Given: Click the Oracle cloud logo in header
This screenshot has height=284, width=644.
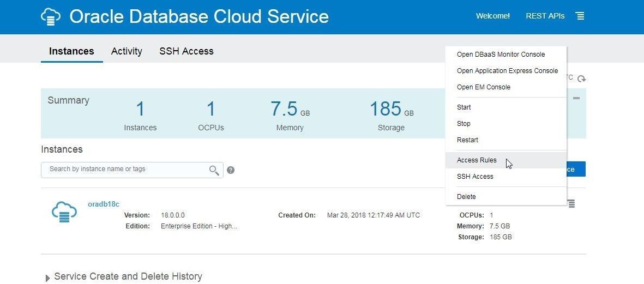Looking at the screenshot, I should tap(51, 16).
